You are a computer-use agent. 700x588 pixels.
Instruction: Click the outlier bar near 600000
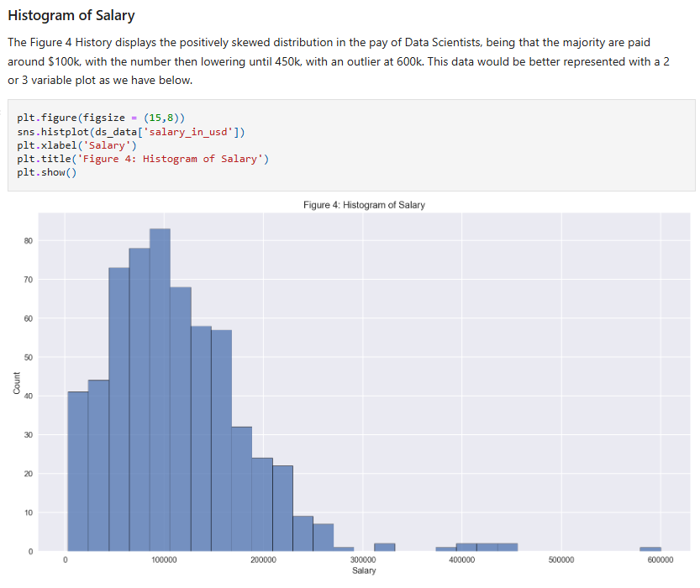[x=650, y=549]
